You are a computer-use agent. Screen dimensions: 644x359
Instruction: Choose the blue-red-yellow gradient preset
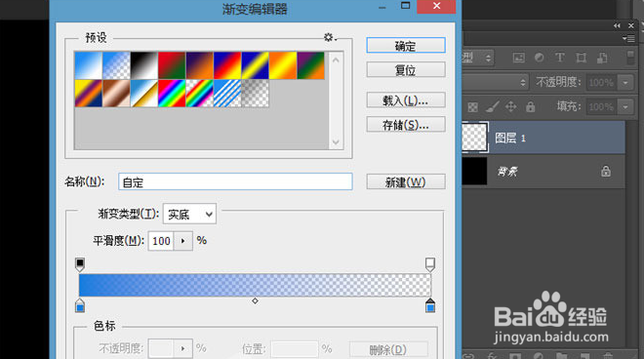click(227, 65)
